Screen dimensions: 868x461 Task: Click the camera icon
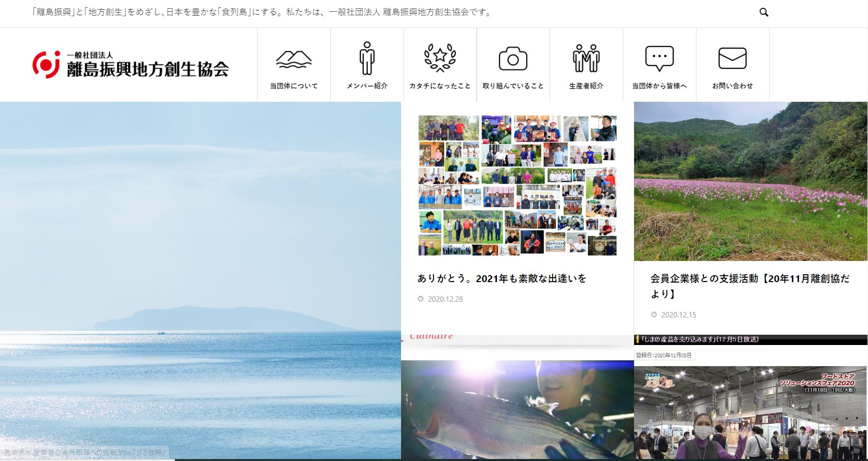(x=513, y=59)
